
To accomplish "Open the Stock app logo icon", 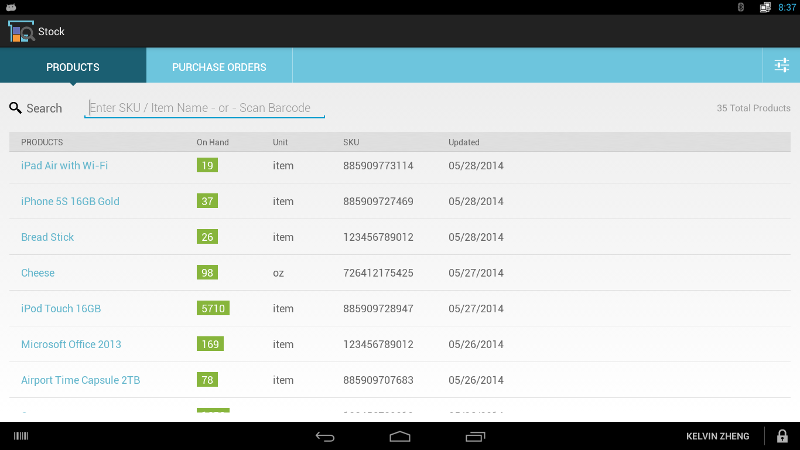I will coord(21,31).
